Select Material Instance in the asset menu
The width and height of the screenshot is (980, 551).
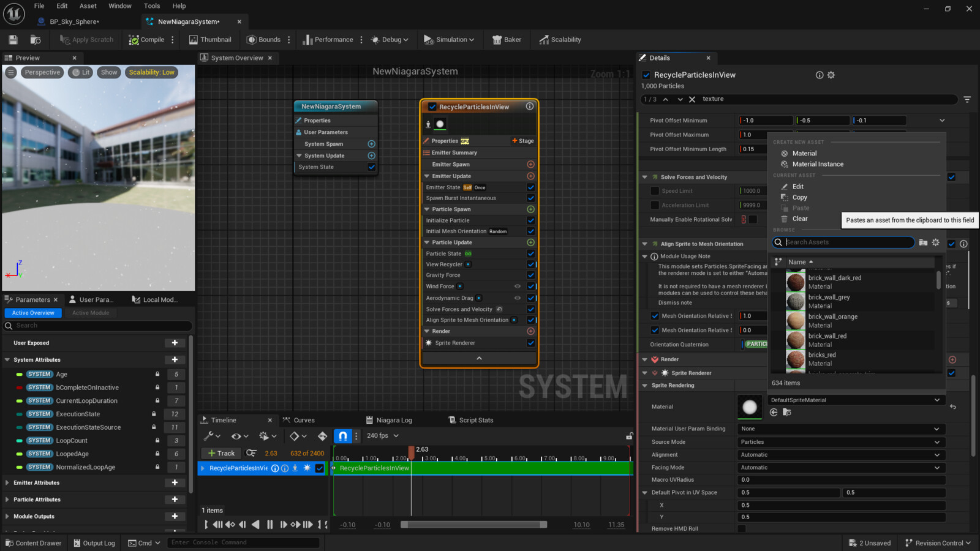pos(818,164)
